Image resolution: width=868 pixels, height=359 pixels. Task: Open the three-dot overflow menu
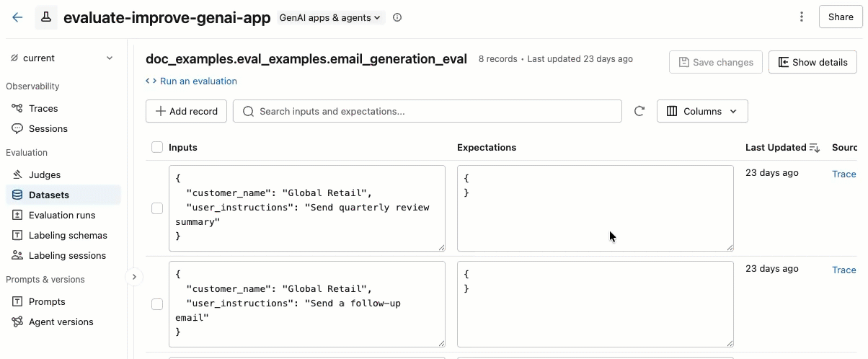pos(802,17)
